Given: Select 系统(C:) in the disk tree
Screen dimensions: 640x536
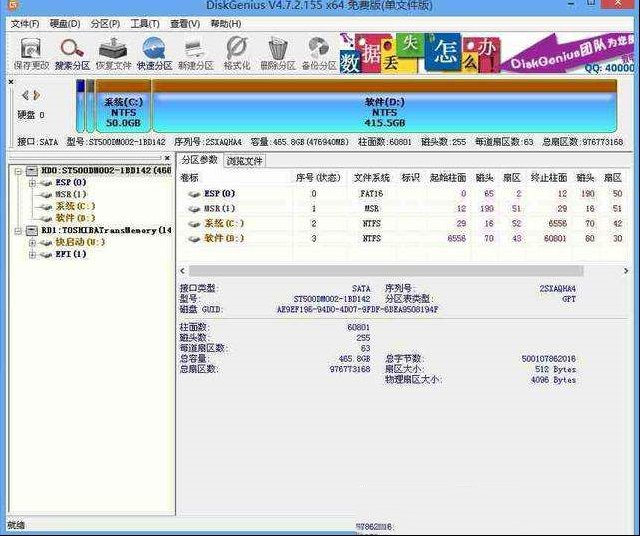Looking at the screenshot, I should tap(76, 206).
